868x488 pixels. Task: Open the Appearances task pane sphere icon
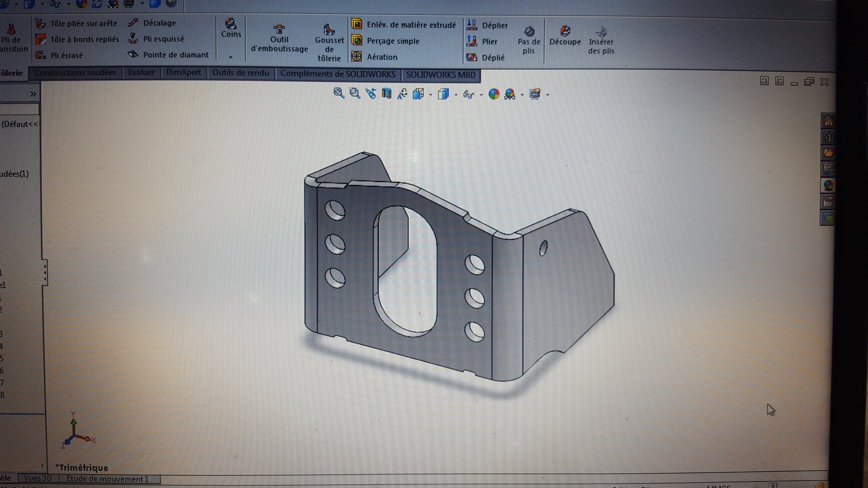pyautogui.click(x=828, y=185)
